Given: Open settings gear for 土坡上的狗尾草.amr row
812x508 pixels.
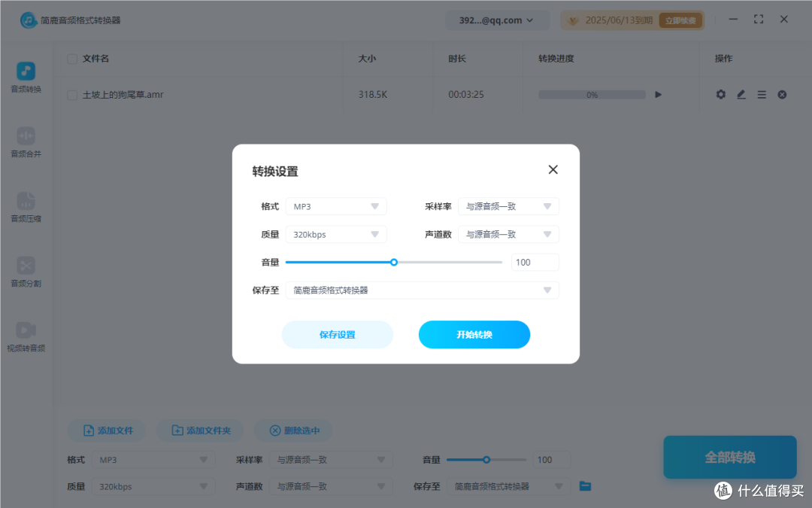Looking at the screenshot, I should tap(721, 94).
